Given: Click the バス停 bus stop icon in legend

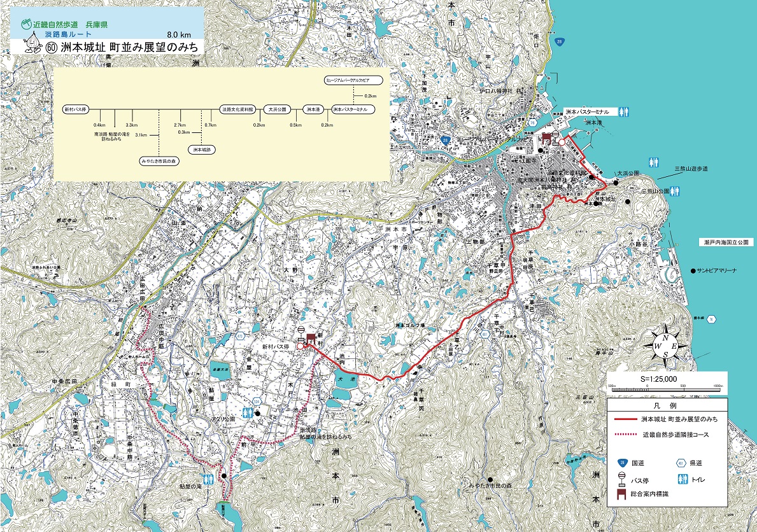Looking at the screenshot, I should pos(622,478).
